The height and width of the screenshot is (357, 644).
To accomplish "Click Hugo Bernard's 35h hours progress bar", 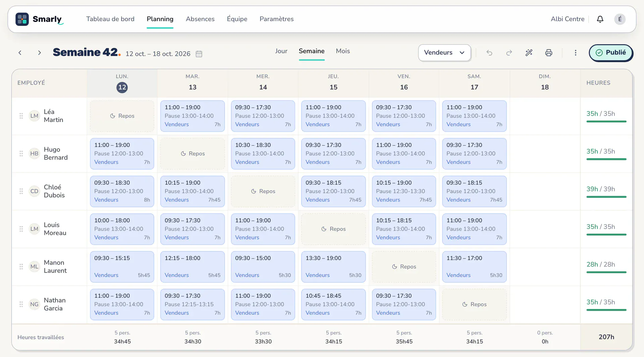I will coord(606,159).
